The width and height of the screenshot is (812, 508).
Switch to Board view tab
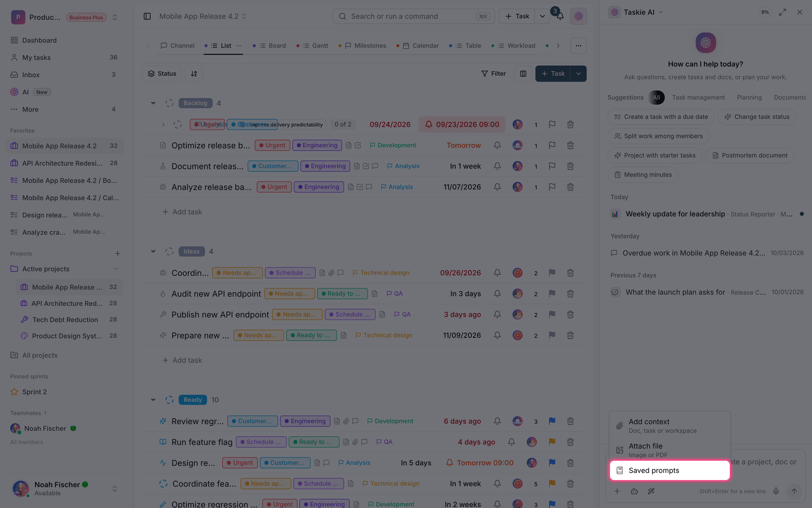269,46
